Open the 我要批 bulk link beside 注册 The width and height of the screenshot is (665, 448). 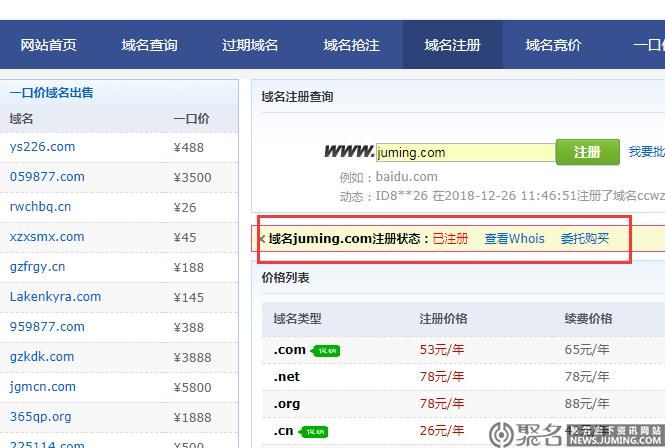tap(646, 151)
